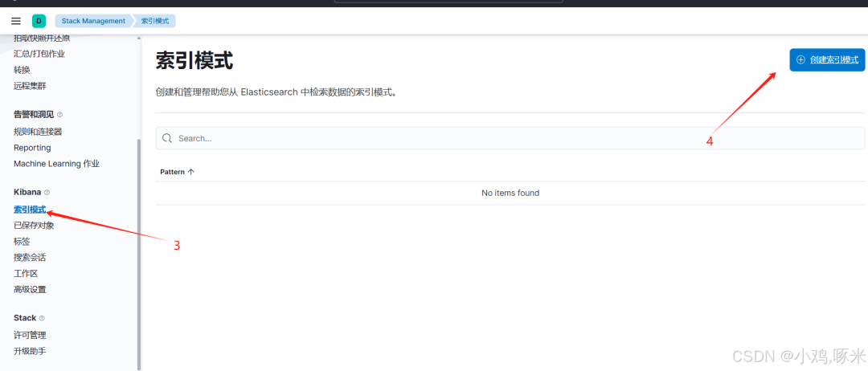Viewport: 868px width, 371px height.
Task: Open the Stack Management breadcrumb
Action: click(93, 21)
